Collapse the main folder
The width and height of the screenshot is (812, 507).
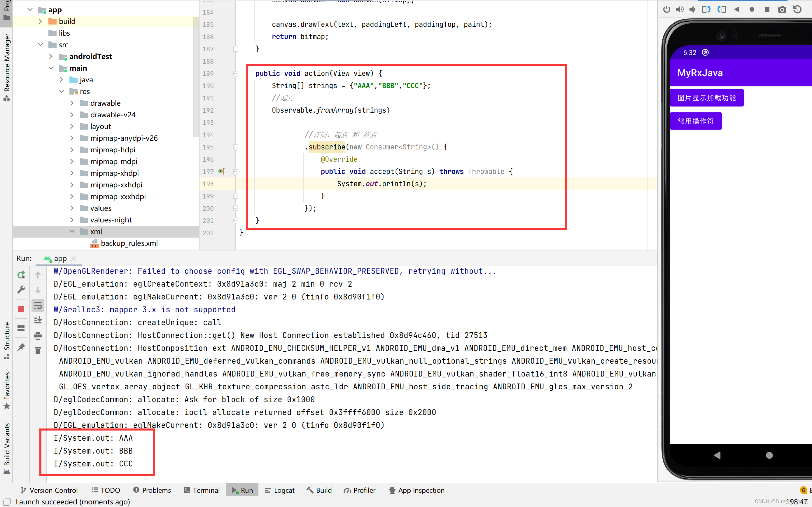coord(50,68)
